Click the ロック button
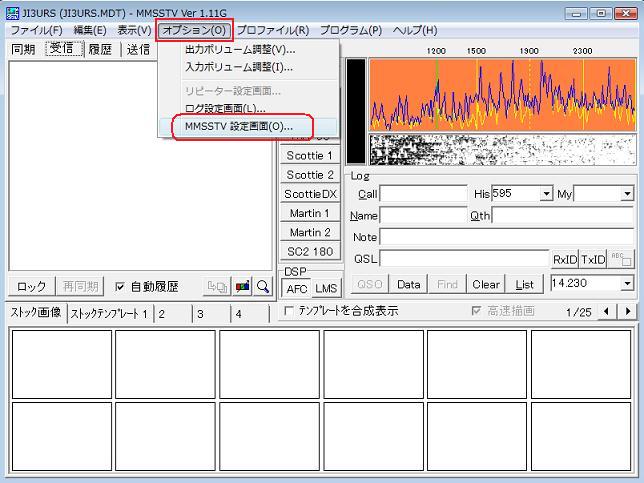 click(x=31, y=286)
